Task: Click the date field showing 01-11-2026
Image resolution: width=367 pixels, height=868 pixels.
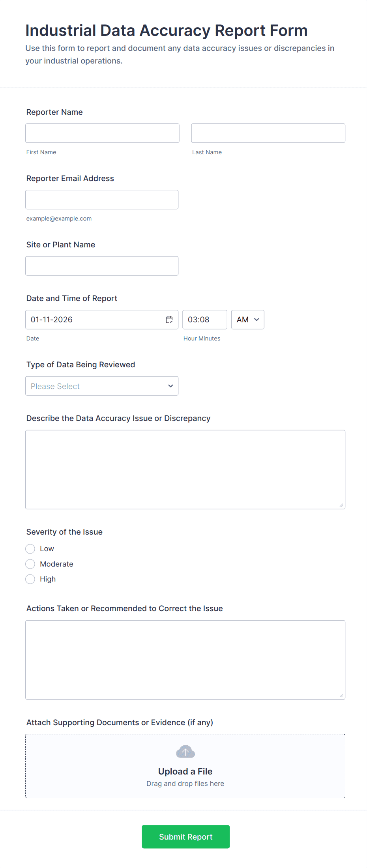Action: (x=95, y=320)
